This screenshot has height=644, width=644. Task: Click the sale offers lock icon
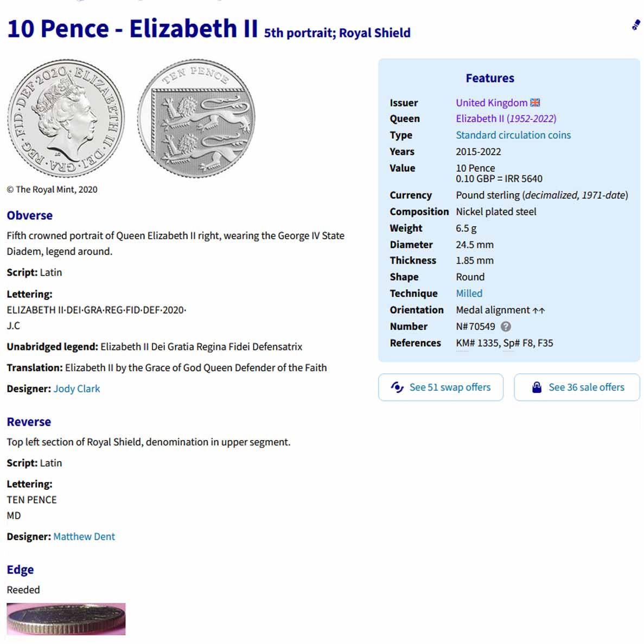click(x=537, y=387)
